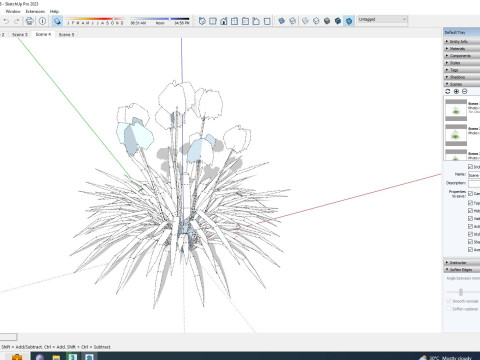Select the Top view icon
Screen dimensions: 480x360
(213, 21)
